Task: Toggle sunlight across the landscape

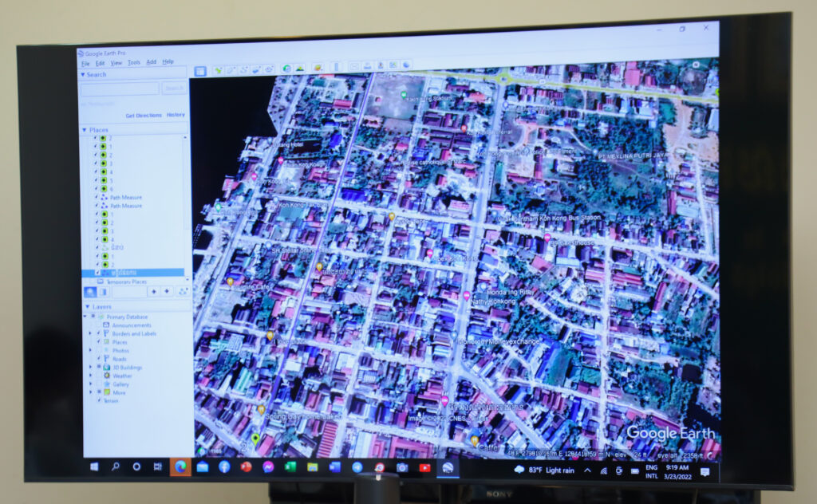Action: [x=300, y=69]
